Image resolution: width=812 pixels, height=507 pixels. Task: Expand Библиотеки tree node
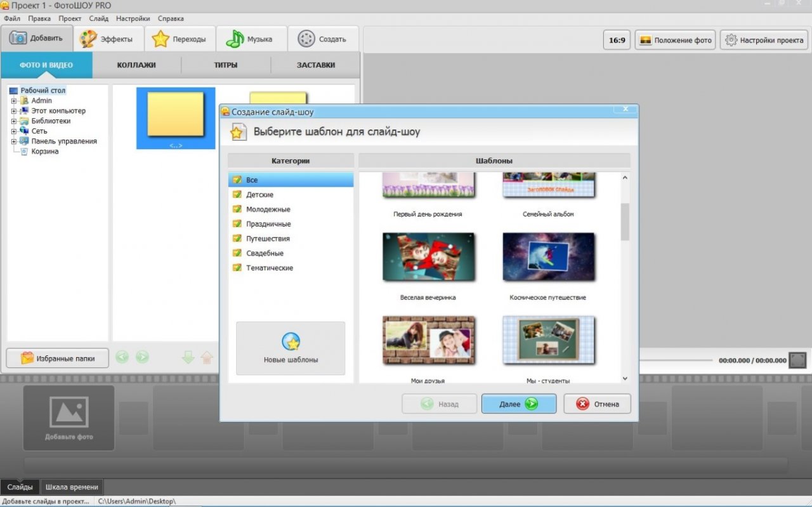click(x=14, y=121)
